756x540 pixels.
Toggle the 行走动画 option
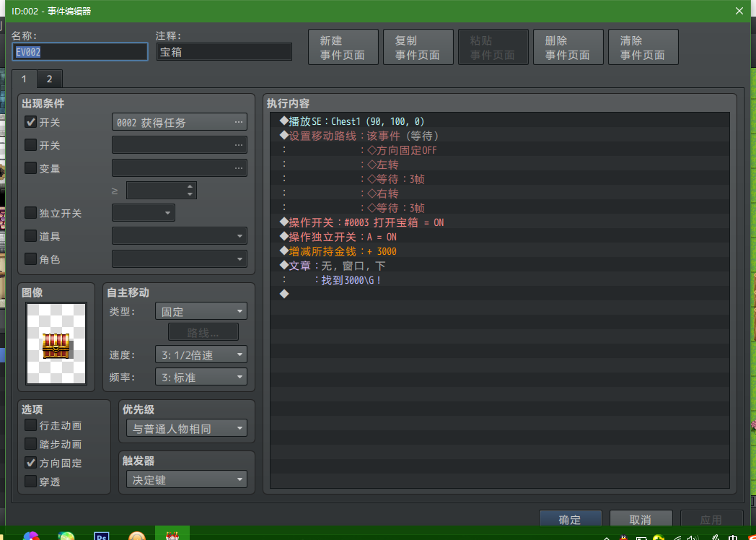pyautogui.click(x=31, y=425)
